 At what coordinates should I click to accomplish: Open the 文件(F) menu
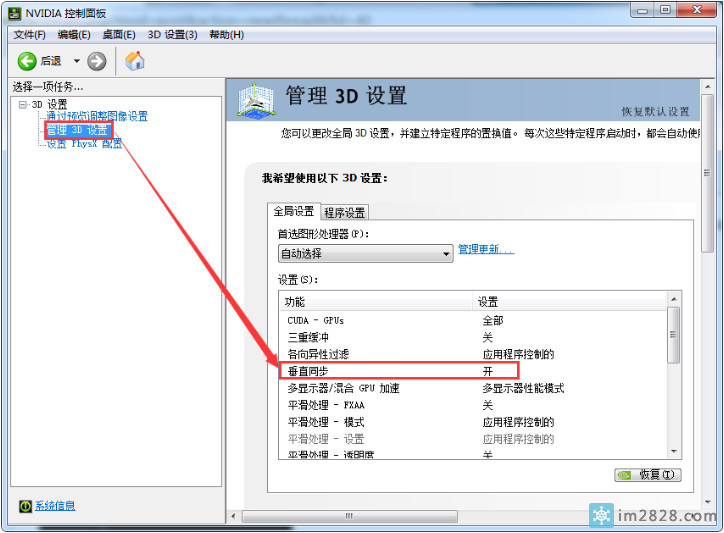pos(30,35)
